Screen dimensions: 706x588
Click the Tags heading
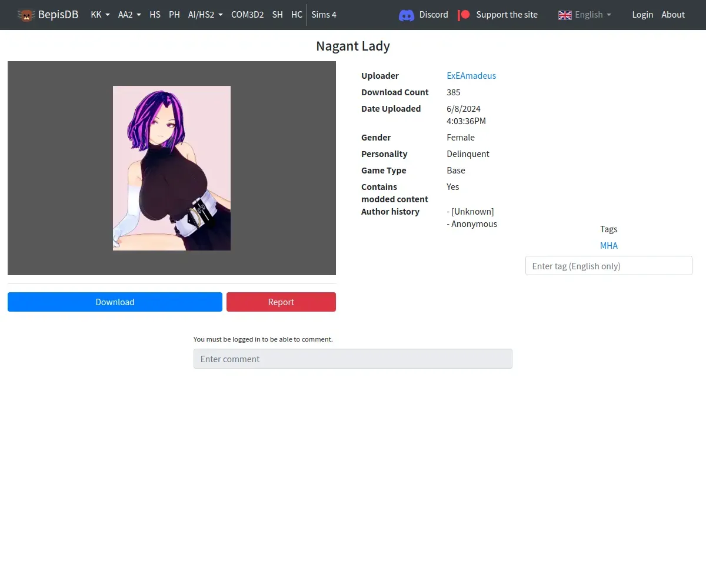click(x=609, y=229)
